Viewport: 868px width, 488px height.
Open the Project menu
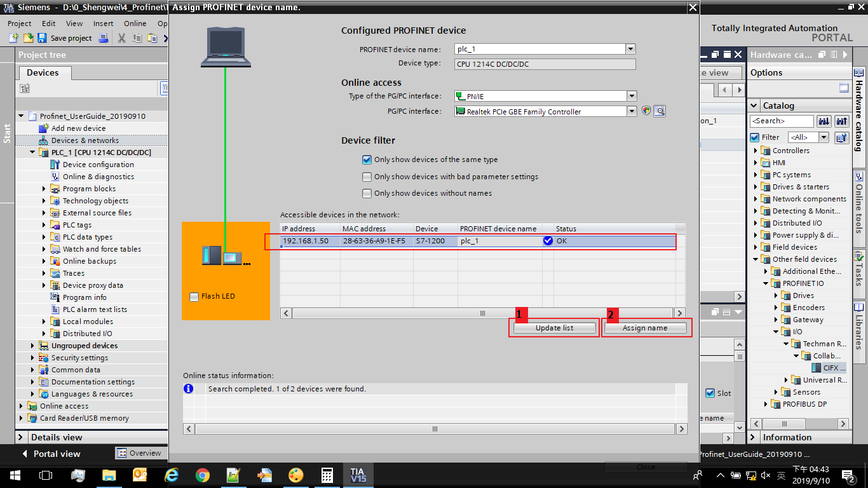pos(19,24)
